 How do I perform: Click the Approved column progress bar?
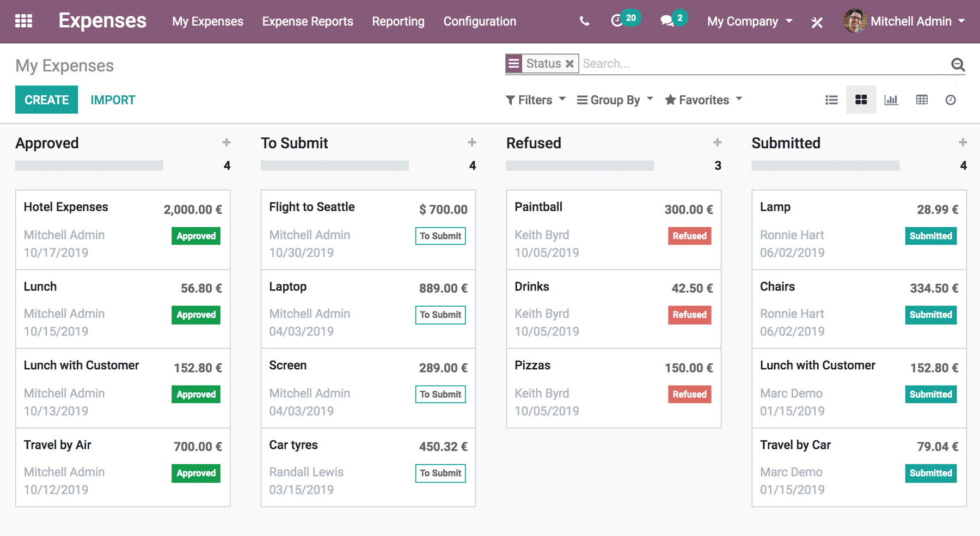(x=89, y=166)
